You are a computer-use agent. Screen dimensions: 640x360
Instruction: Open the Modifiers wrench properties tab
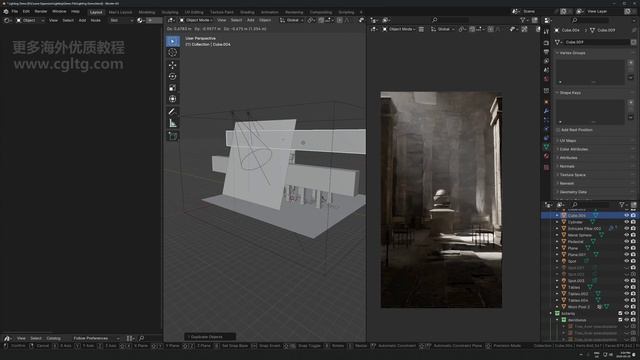[547, 111]
